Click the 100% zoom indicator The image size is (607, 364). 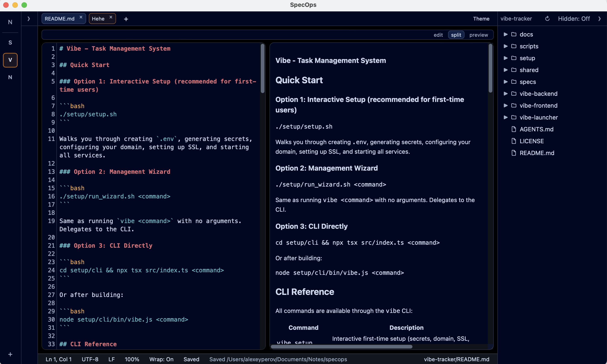click(x=132, y=359)
